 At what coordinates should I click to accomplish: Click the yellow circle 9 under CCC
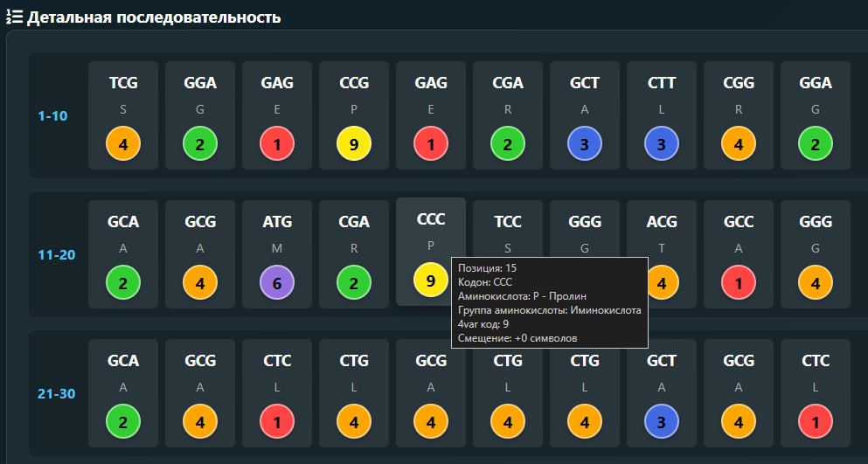coord(431,280)
